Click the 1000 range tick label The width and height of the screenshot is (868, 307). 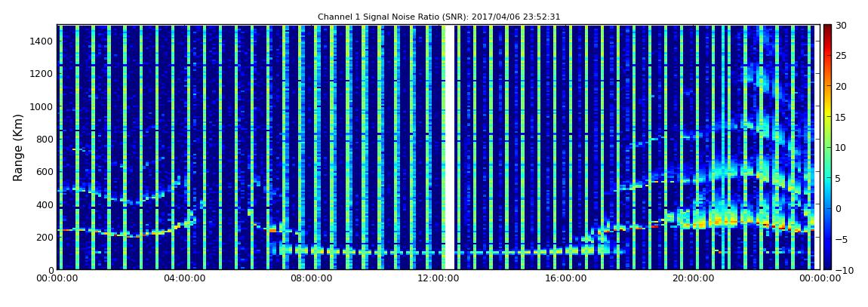[42, 106]
